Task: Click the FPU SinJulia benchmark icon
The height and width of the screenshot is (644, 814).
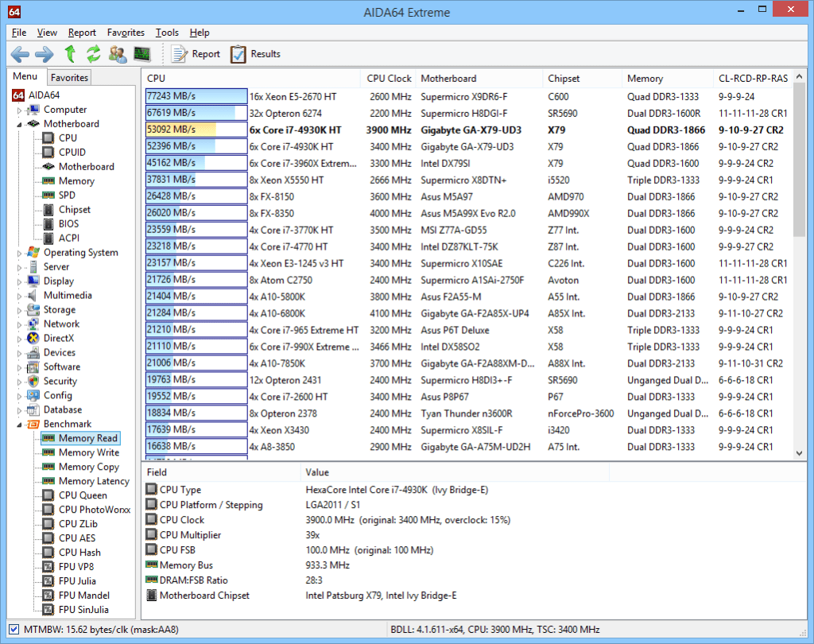Action: click(x=48, y=610)
